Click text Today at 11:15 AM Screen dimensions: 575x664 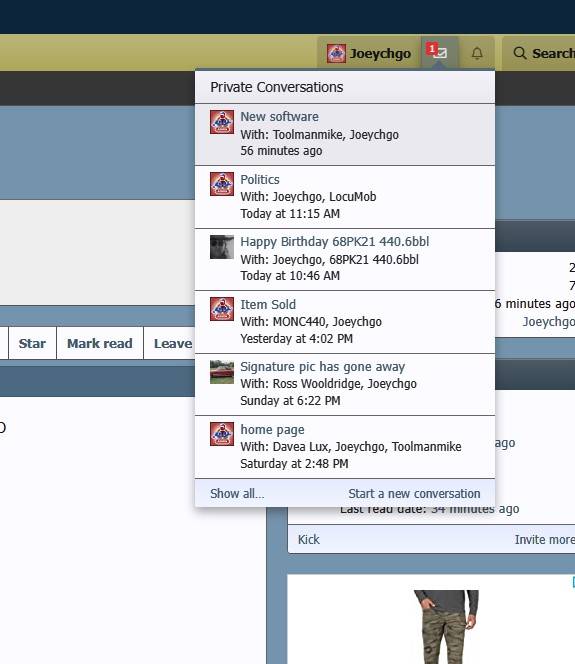tap(290, 213)
